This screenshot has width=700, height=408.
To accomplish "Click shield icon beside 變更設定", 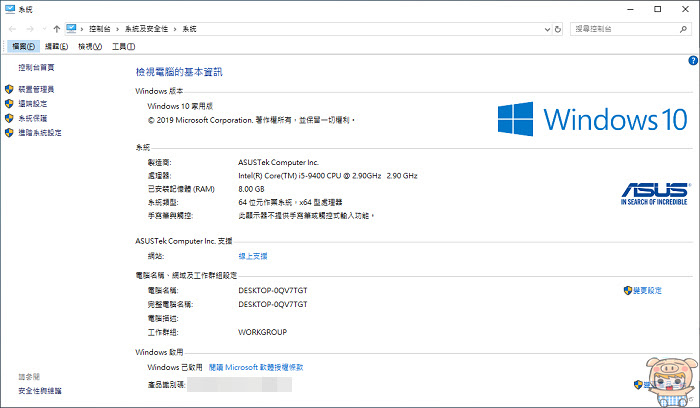I will pyautogui.click(x=628, y=291).
